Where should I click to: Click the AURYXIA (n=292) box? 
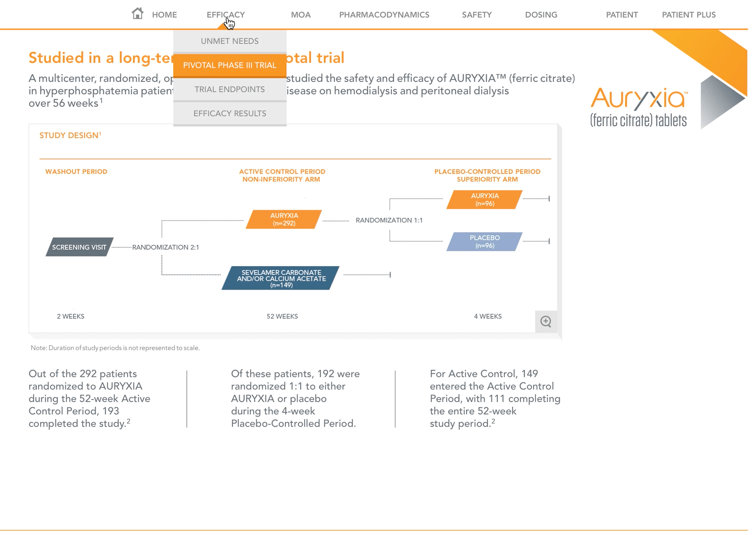(x=284, y=219)
